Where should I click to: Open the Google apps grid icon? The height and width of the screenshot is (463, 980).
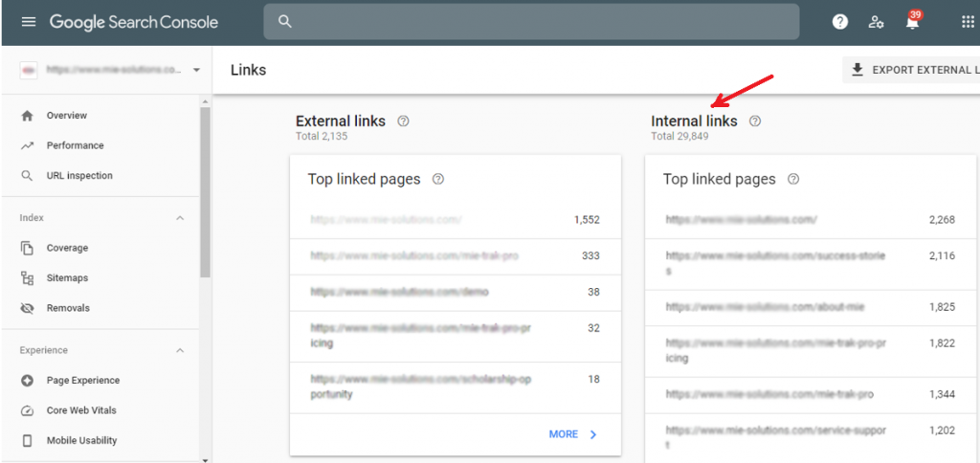pos(967,22)
